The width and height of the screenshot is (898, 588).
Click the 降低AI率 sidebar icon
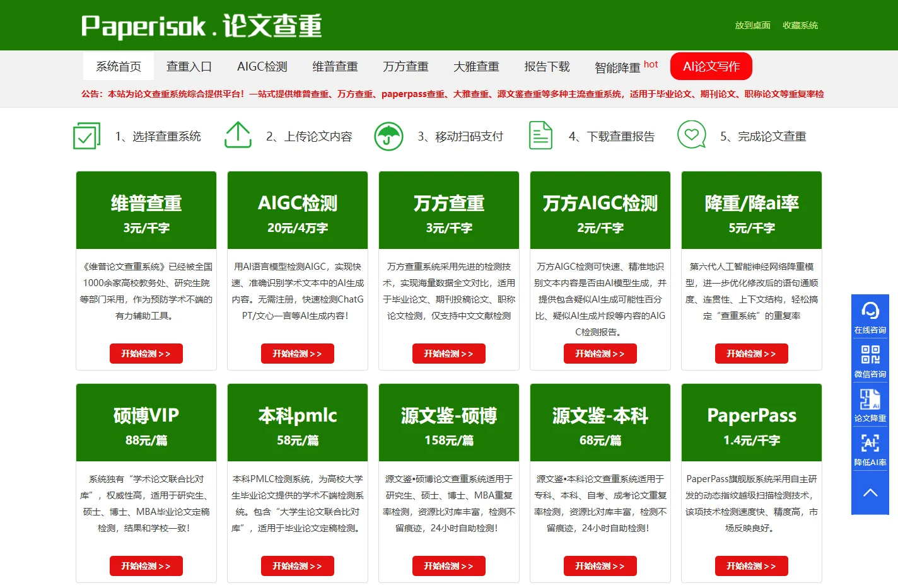pos(870,443)
